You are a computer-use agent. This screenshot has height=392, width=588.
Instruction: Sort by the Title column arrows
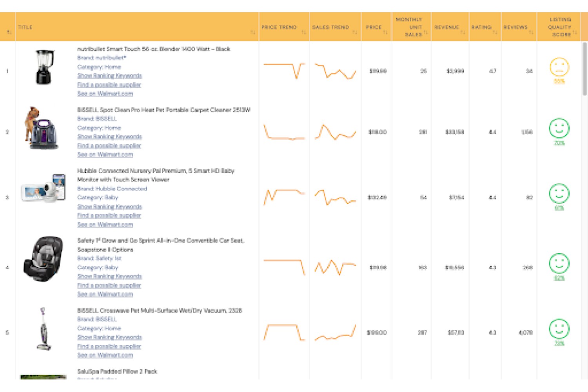coord(252,32)
